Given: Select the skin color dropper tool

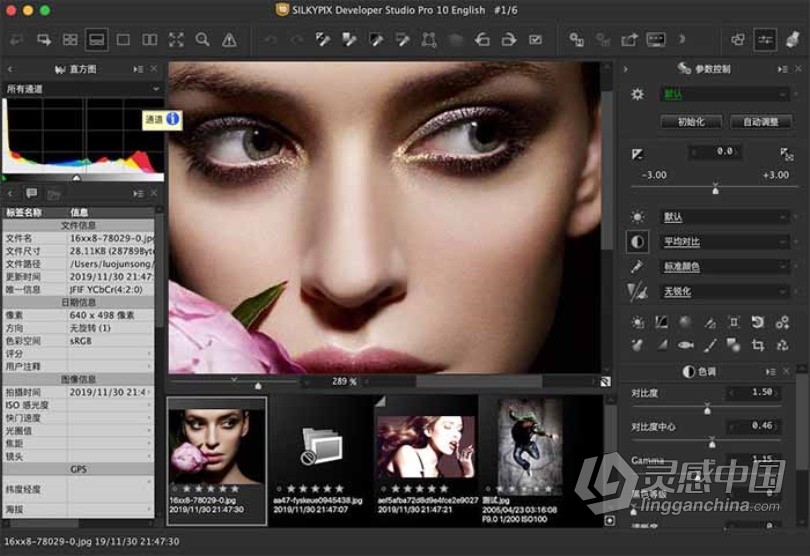Looking at the screenshot, I should [x=350, y=40].
